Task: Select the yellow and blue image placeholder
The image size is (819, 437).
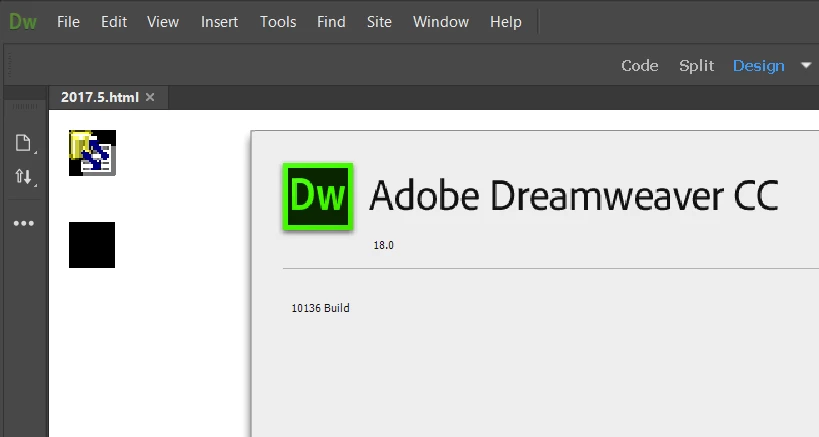Action: click(92, 153)
